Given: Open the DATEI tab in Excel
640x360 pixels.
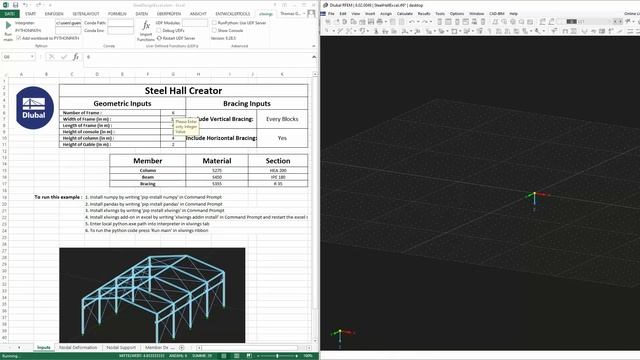Looking at the screenshot, I should pyautogui.click(x=9, y=14).
